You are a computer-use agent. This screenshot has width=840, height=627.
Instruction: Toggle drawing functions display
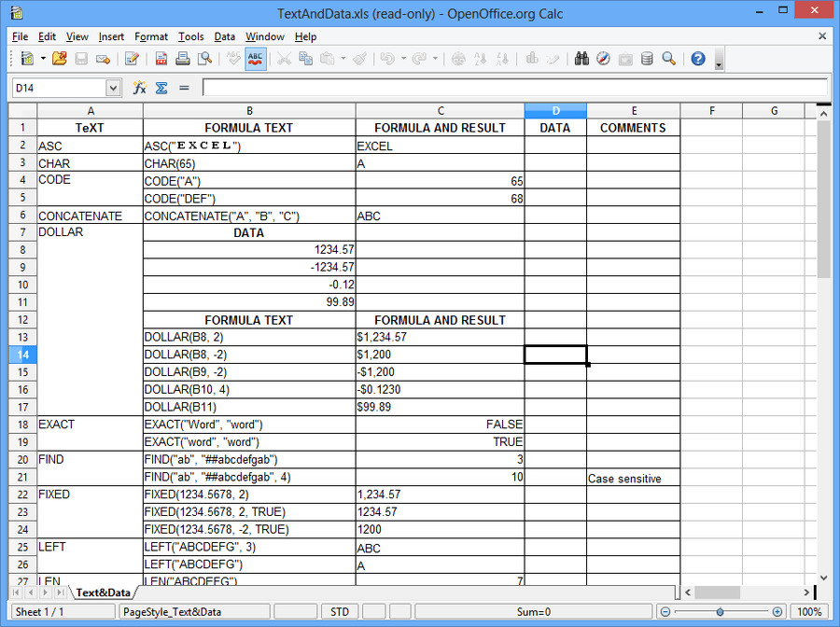point(552,58)
